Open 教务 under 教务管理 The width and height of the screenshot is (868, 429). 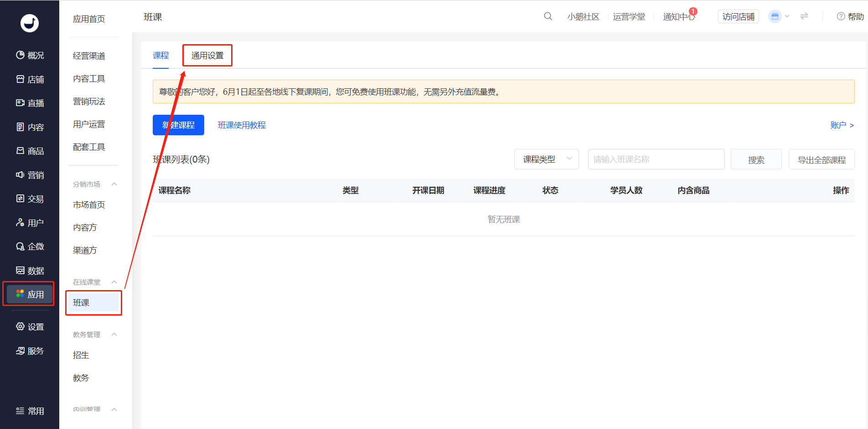[x=81, y=378]
